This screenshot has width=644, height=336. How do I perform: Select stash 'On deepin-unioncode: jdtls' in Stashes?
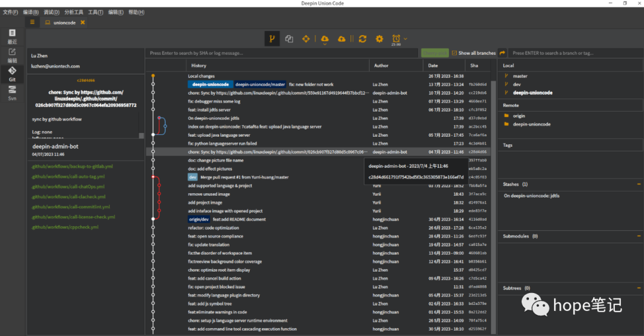[x=531, y=196]
